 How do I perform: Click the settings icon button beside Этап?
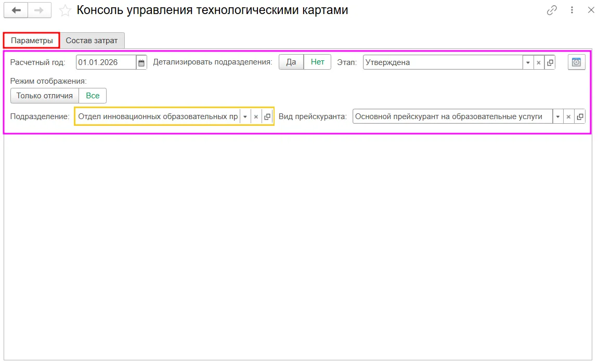(576, 62)
